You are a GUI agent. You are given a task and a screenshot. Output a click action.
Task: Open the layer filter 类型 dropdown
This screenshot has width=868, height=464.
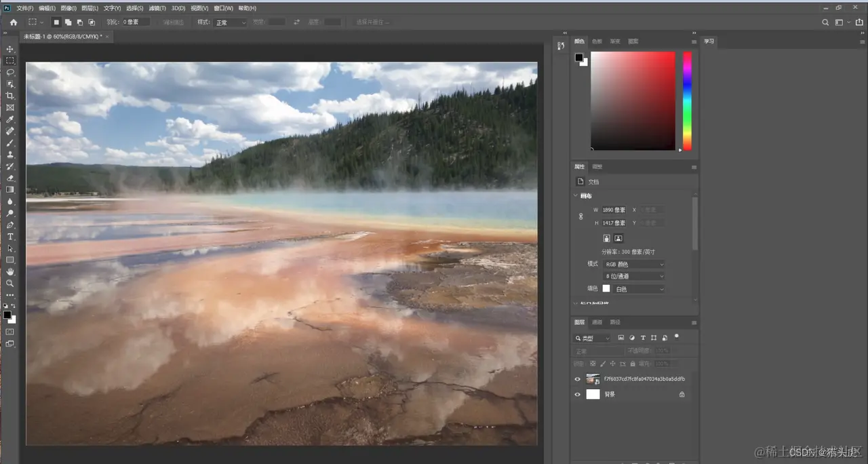point(593,338)
